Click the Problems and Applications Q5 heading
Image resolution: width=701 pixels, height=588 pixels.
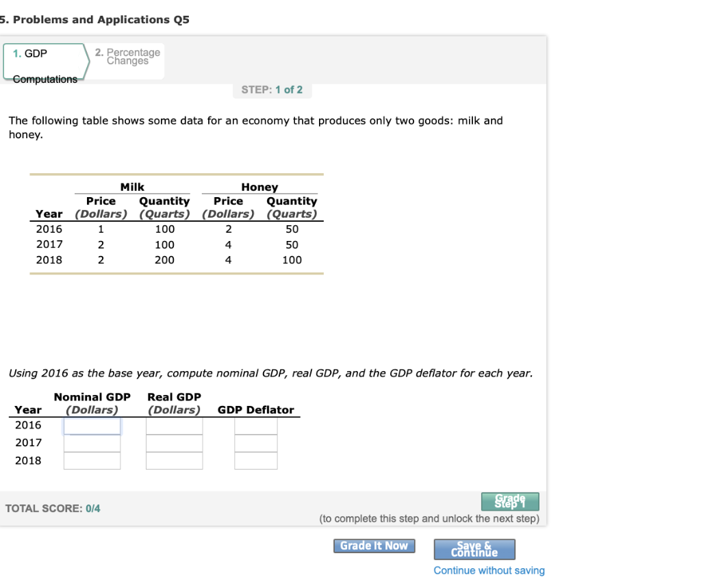(96, 19)
